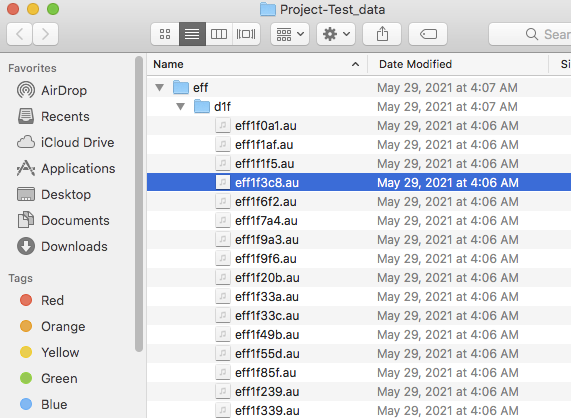The width and height of the screenshot is (571, 418).
Task: Select the Blue tag
Action: [43, 405]
